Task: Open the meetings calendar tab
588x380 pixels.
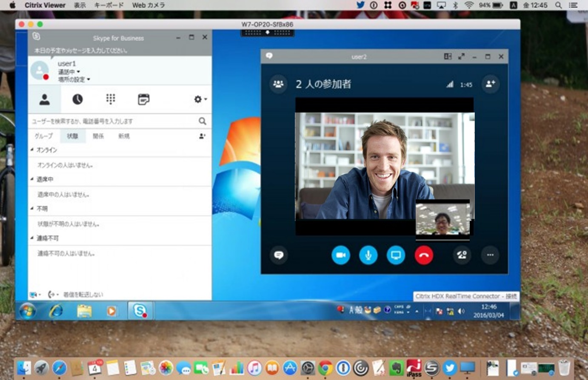Action: 144,99
